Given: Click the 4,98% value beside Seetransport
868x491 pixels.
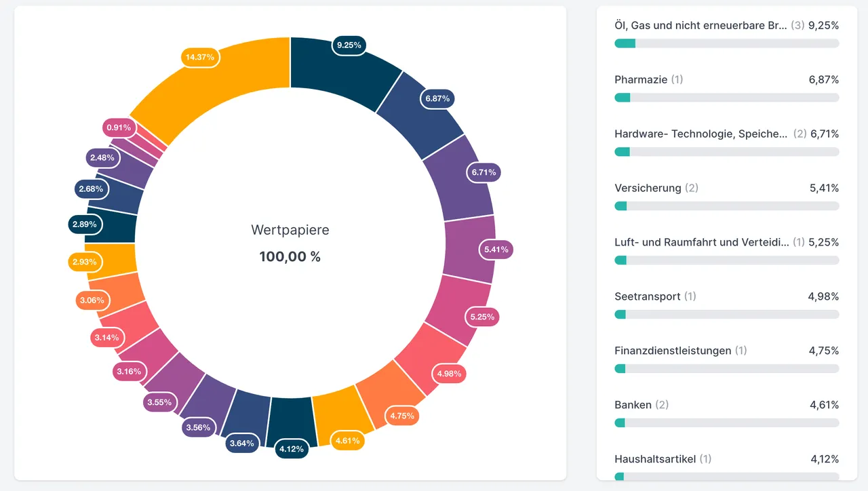Looking at the screenshot, I should 823,296.
